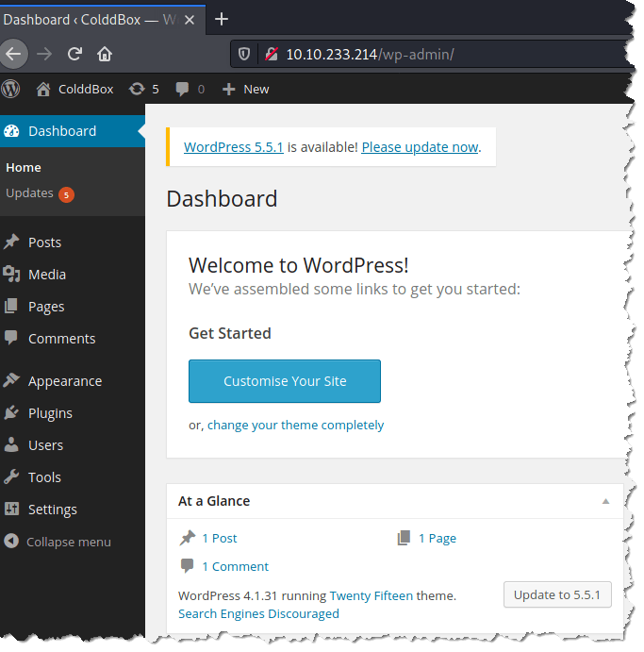Open the ColddBox site home icon
Image resolution: width=644 pixels, height=652 pixels.
click(42, 89)
